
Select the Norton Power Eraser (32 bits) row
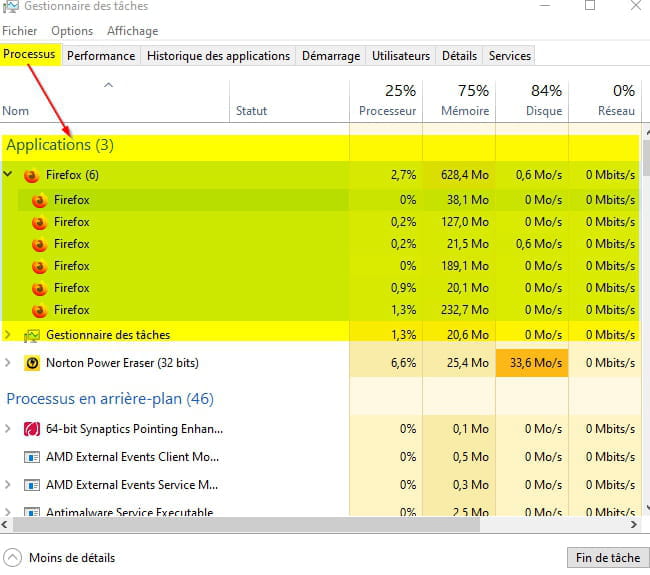tap(320, 363)
